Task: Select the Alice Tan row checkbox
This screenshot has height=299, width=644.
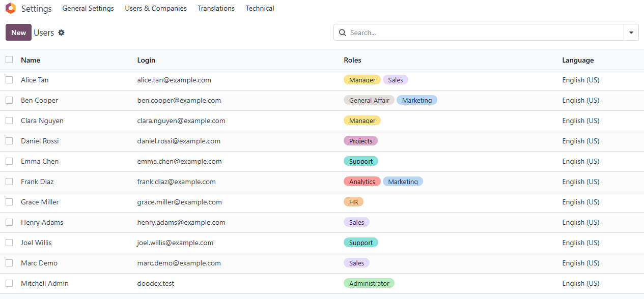Action: point(9,80)
